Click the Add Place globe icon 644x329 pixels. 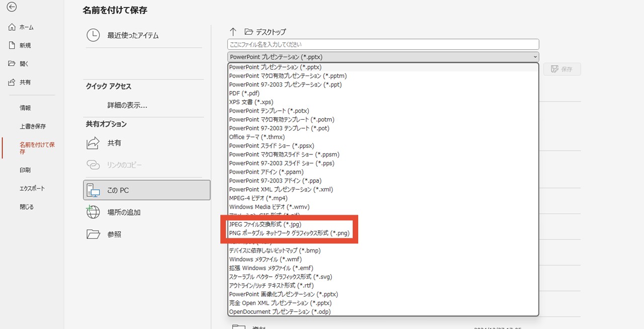(x=93, y=212)
